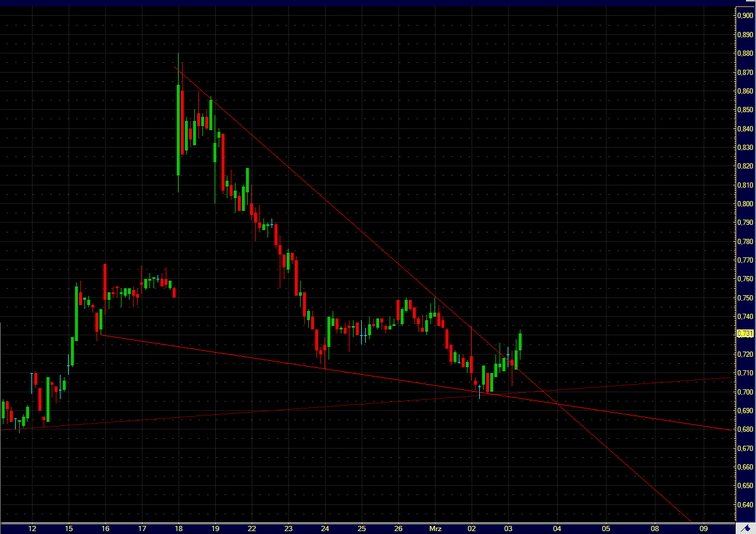The height and width of the screenshot is (534, 756).
Task: Click date label 22 on time axis
Action: click(252, 529)
